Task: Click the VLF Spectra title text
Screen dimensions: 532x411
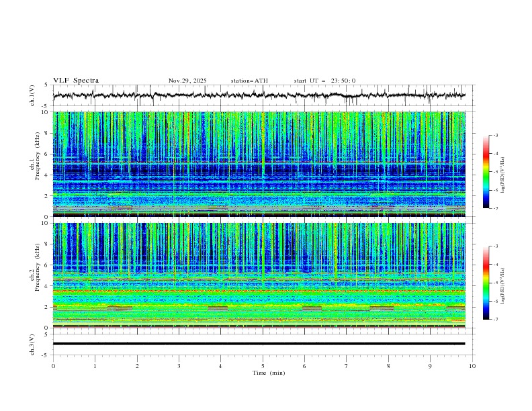Action: click(x=76, y=81)
